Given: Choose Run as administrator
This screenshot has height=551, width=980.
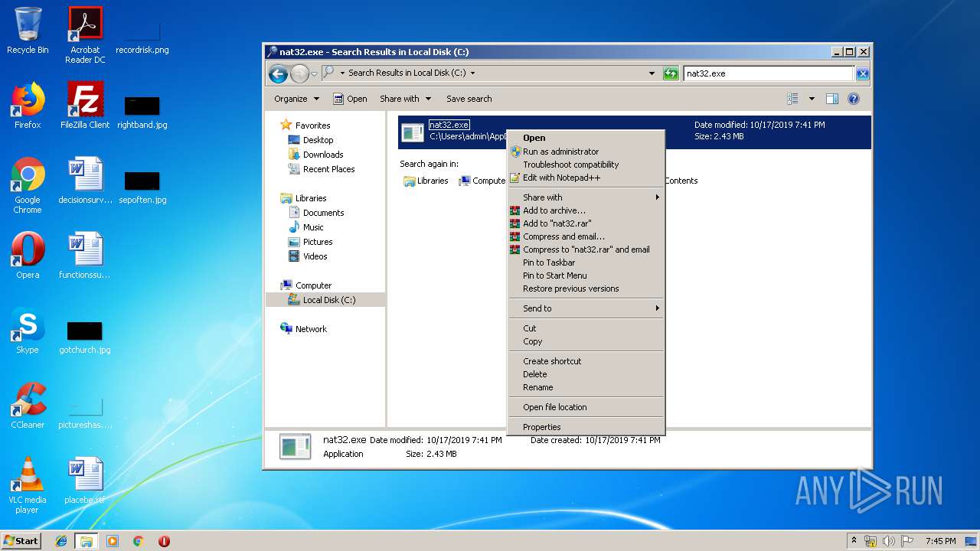Looking at the screenshot, I should 586,152.
